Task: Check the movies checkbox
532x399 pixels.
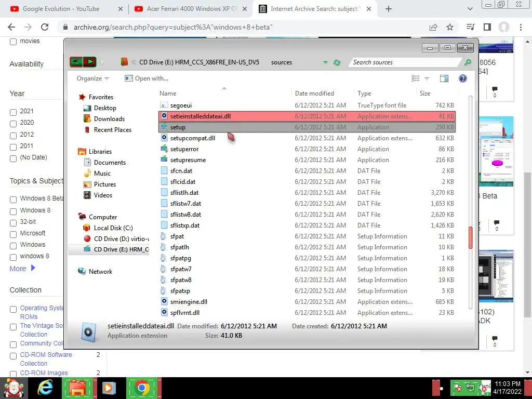Action: [x=13, y=42]
